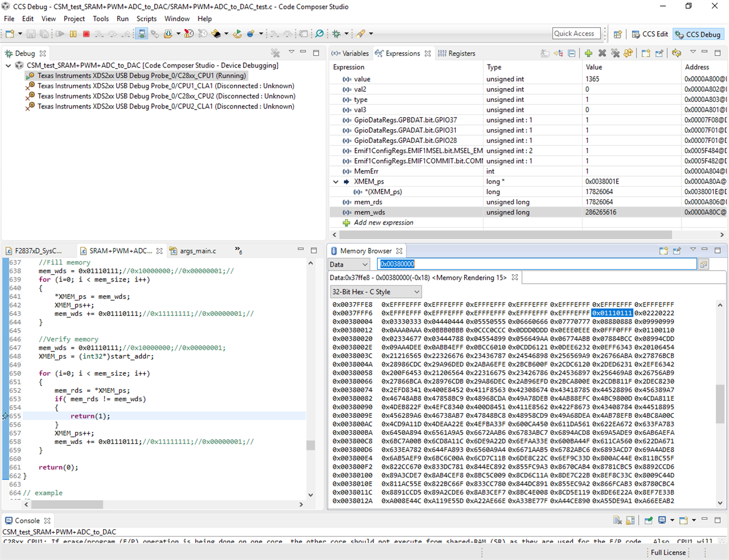The width and height of the screenshot is (729, 560).
Task: Click Collapse All icon in Expressions panel
Action: 571,53
